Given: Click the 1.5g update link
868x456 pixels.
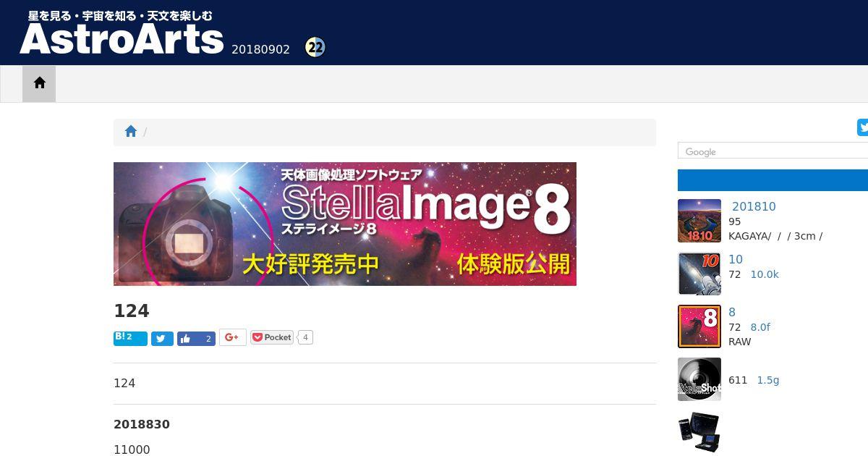Looking at the screenshot, I should click(768, 380).
